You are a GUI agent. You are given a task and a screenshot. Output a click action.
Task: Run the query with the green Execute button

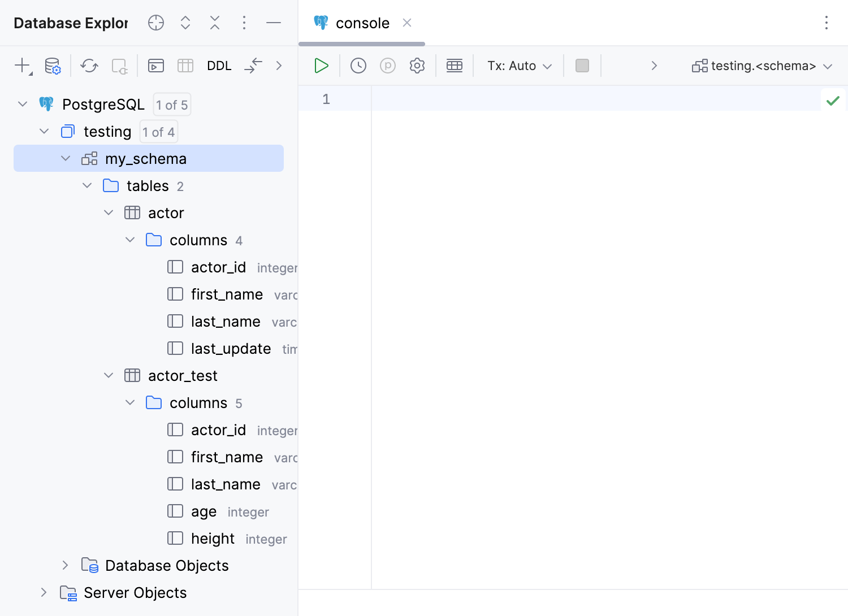coord(321,66)
